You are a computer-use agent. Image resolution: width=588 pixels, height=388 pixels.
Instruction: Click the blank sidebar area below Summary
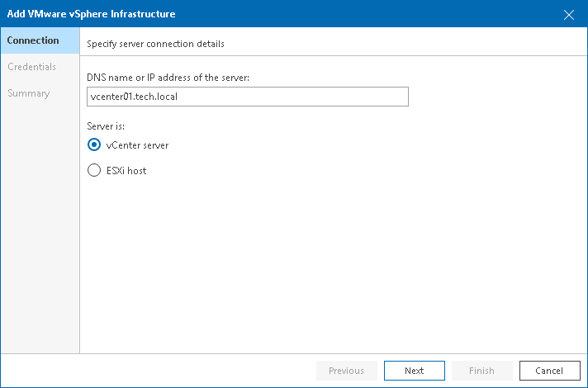click(x=40, y=231)
